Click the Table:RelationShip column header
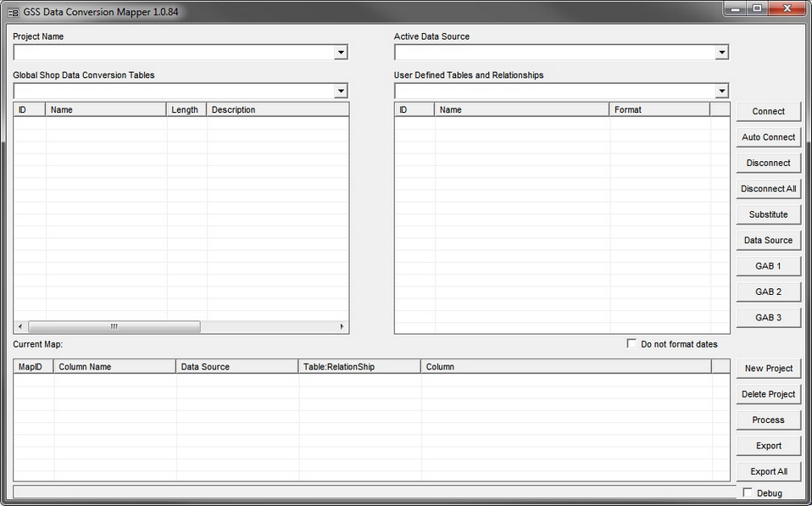The width and height of the screenshot is (812, 506). pyautogui.click(x=360, y=367)
